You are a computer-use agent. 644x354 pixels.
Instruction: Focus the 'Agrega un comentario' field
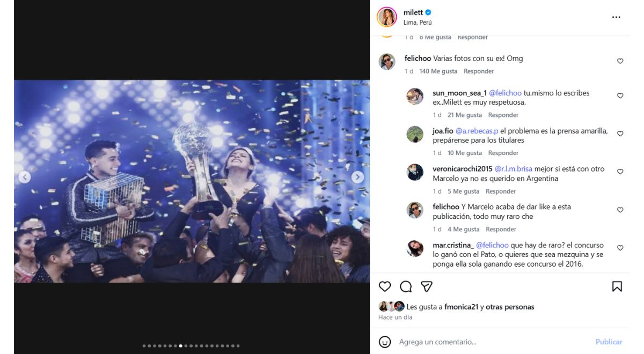point(483,342)
